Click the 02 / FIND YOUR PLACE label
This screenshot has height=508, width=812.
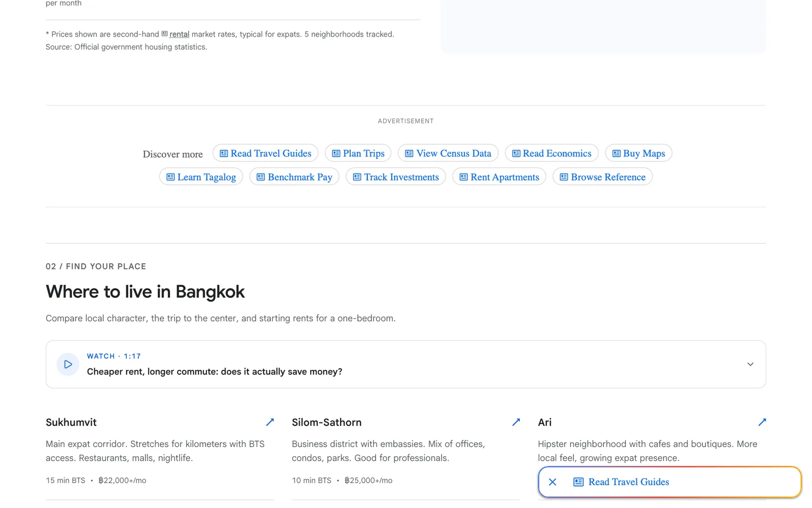tap(96, 266)
